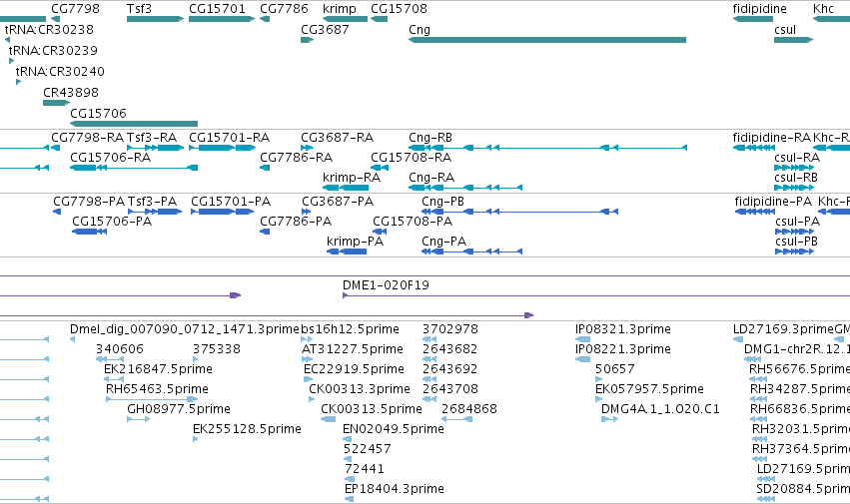Click transcript CG15706-RA

134,168
